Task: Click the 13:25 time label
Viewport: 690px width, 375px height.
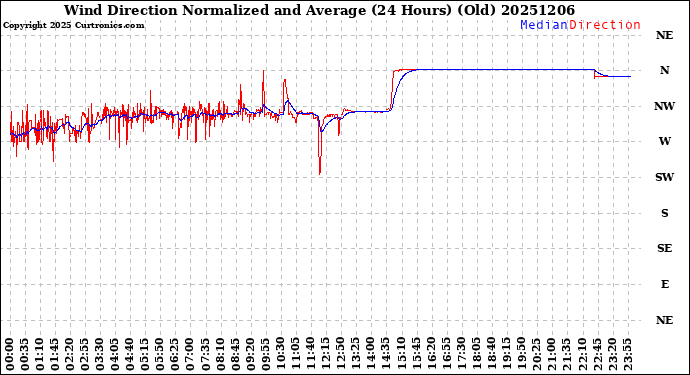Action: pyautogui.click(x=356, y=354)
